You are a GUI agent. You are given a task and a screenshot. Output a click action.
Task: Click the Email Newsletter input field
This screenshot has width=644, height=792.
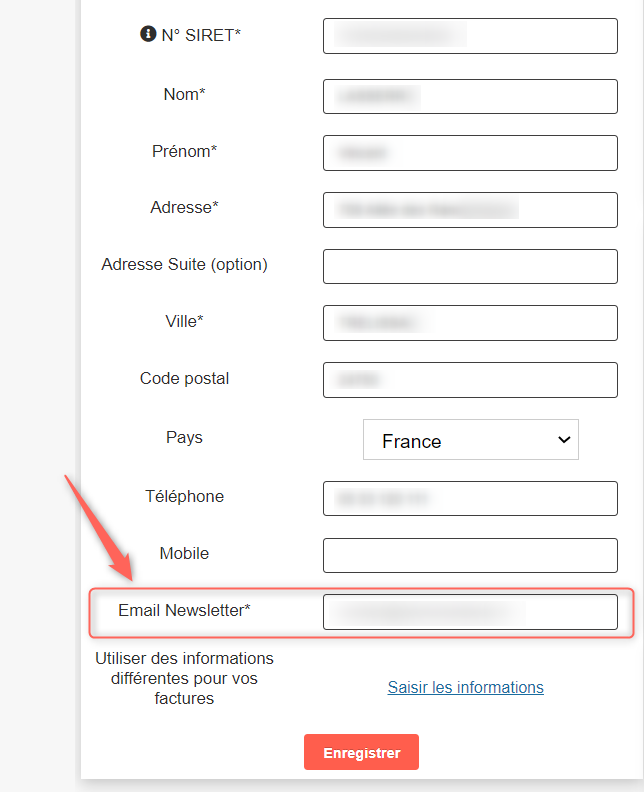(x=470, y=612)
